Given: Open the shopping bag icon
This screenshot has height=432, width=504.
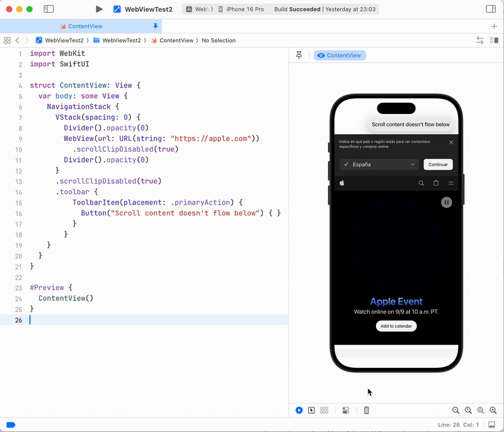Looking at the screenshot, I should [436, 183].
